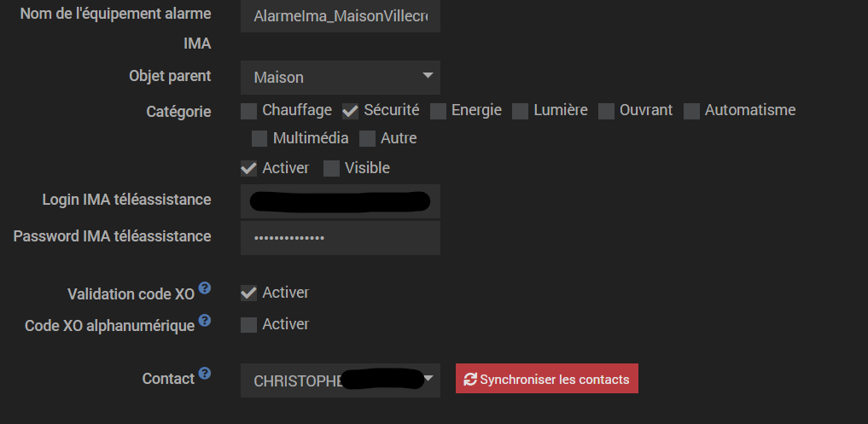Focus the Password IMA téléassistance field
Viewport: 868px width, 424px height.
coord(341,238)
